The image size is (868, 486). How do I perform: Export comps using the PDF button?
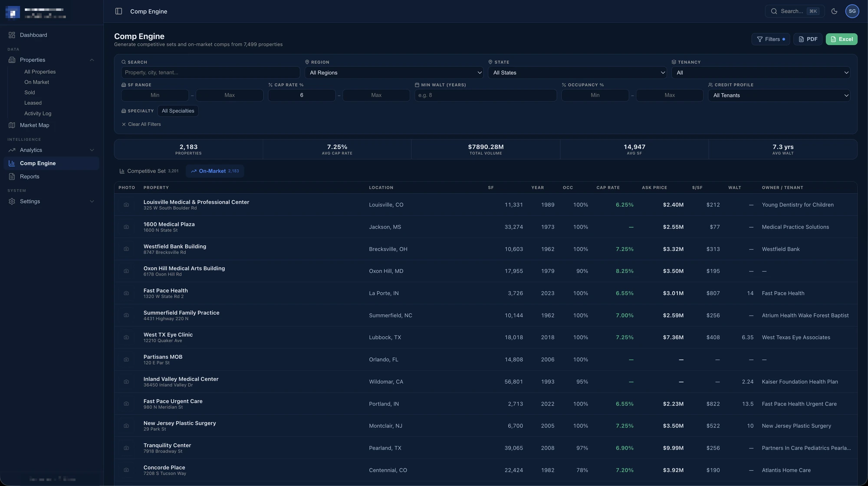(x=808, y=39)
